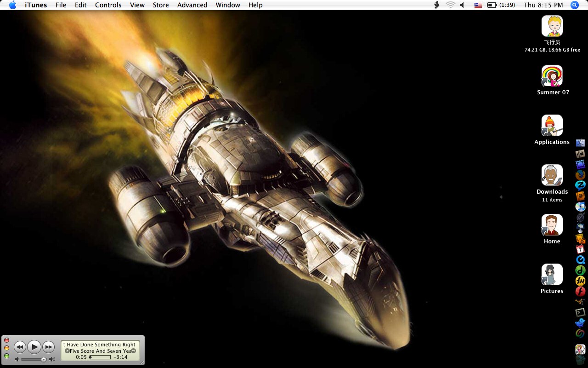Viewport: 588px width, 368px height.
Task: Click the elapsed time 0:05
Action: 81,357
